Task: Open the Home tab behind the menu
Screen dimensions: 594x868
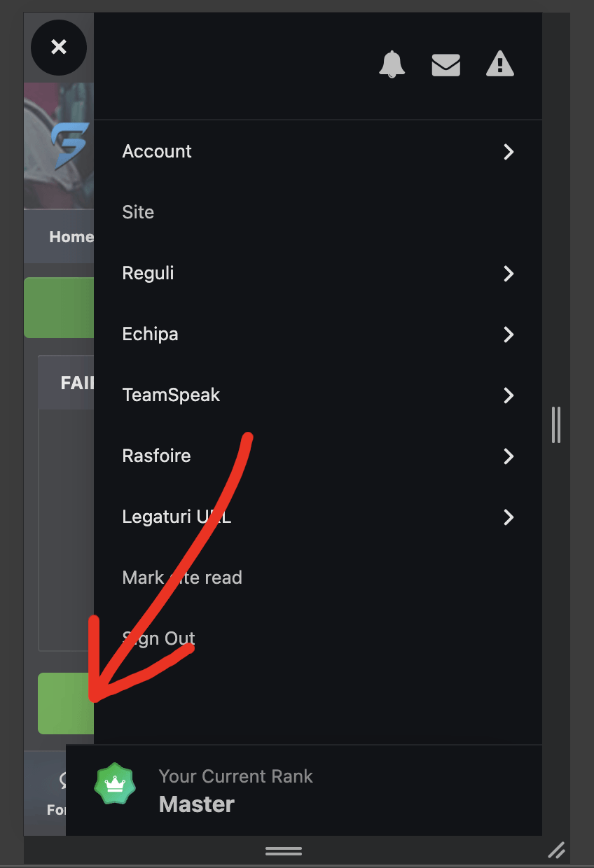Action: tap(71, 237)
